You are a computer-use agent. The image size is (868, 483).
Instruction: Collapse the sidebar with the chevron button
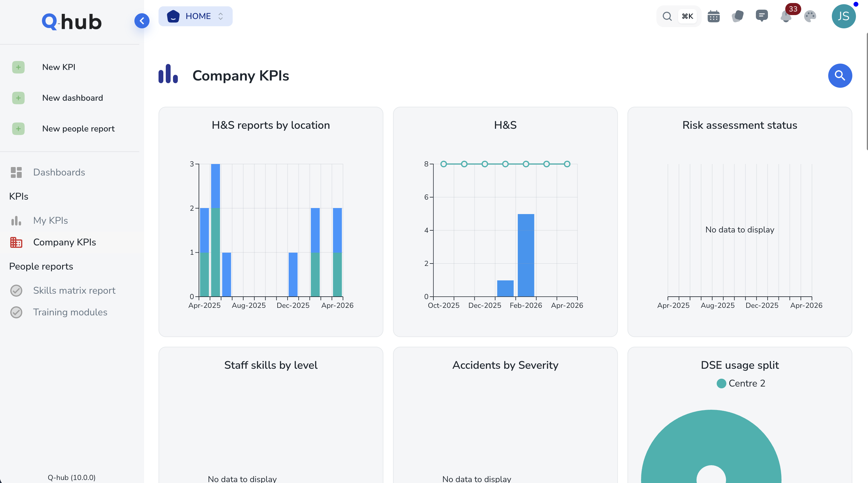coord(142,21)
